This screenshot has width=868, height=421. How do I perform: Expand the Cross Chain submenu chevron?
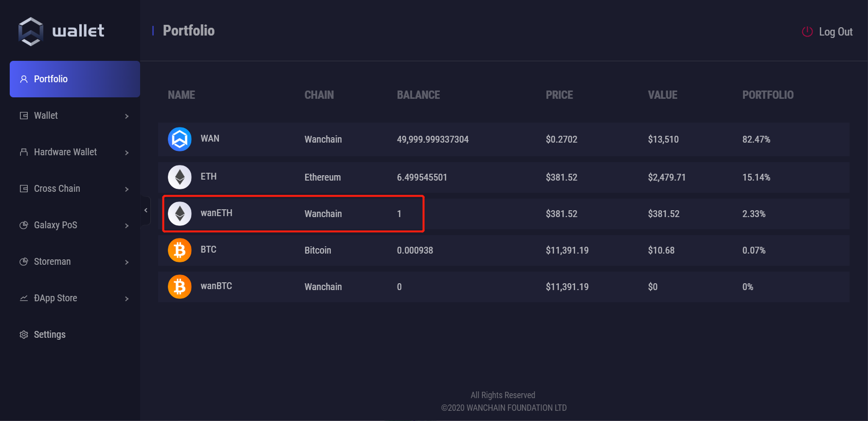[127, 189]
